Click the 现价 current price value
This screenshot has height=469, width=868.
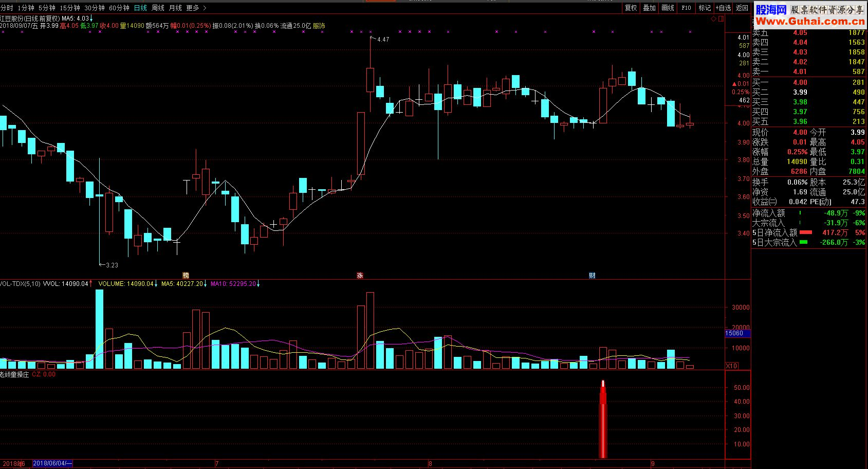pos(800,132)
